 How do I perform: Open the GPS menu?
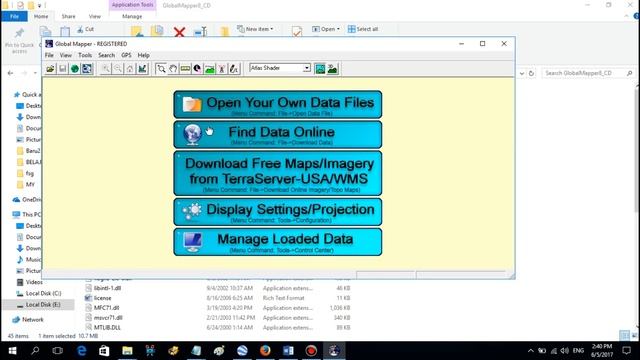point(126,55)
